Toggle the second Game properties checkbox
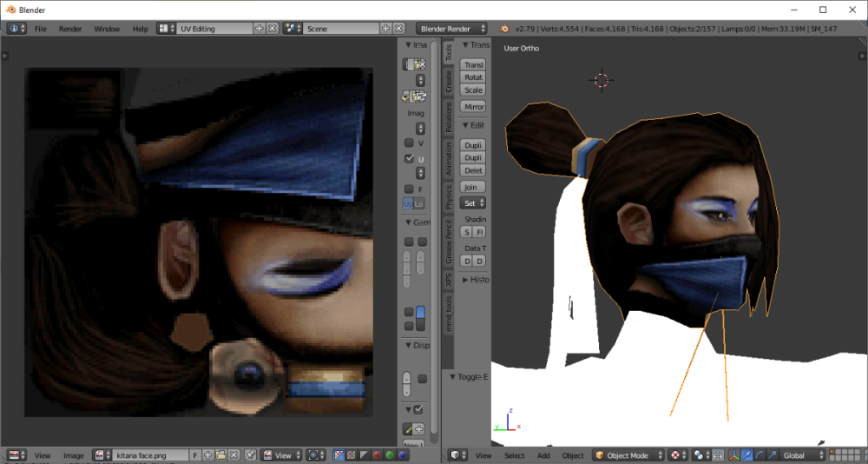868x464 pixels. pyautogui.click(x=423, y=242)
